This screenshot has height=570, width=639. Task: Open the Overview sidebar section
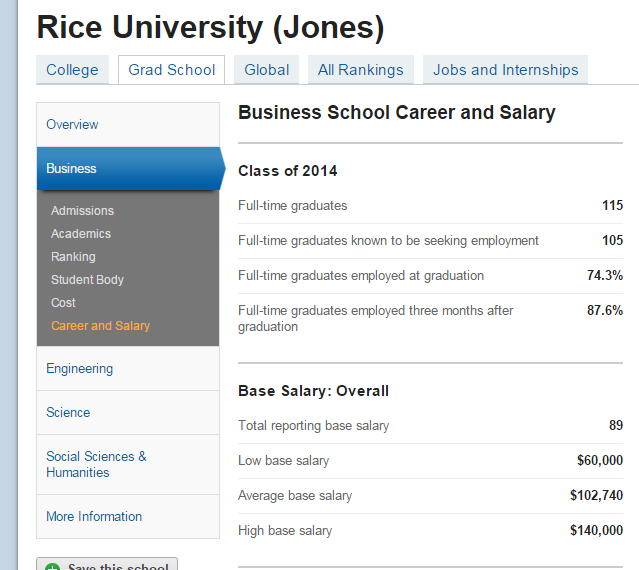tap(72, 125)
